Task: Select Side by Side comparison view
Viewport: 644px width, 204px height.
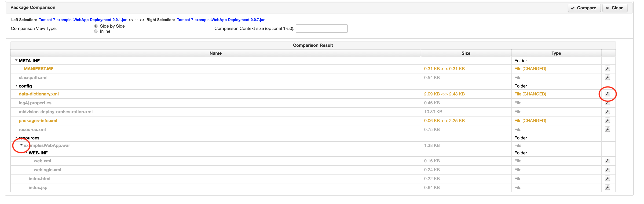Action: 96,26
